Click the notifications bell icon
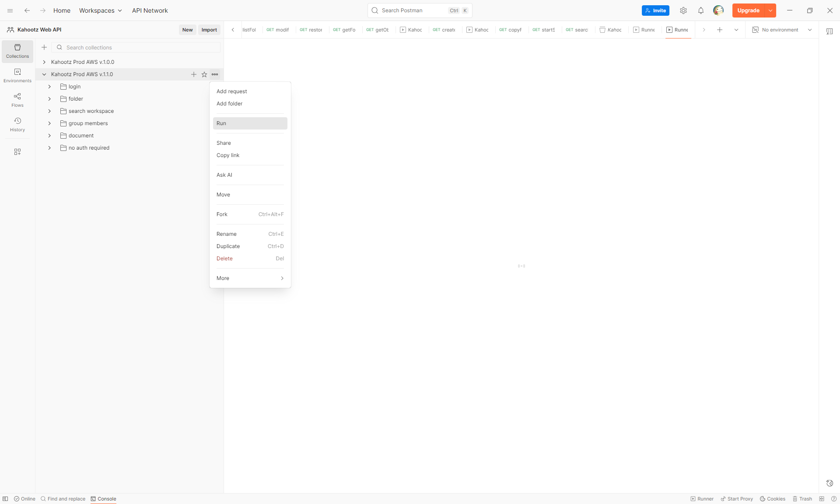 click(x=700, y=10)
